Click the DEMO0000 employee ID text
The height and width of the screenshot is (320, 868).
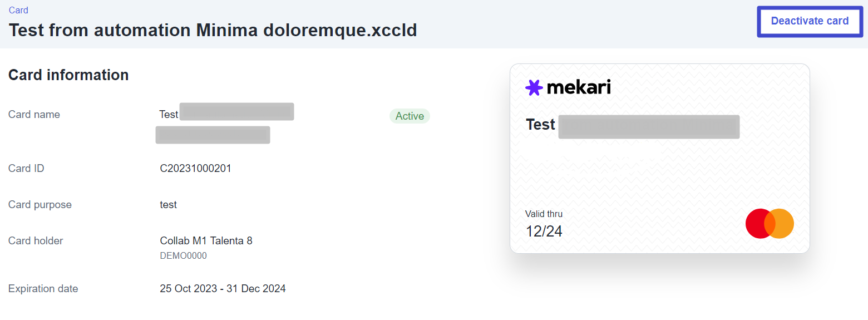click(x=183, y=256)
